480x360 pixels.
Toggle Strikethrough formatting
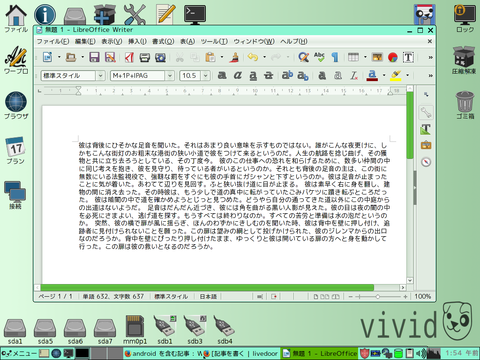(268, 76)
